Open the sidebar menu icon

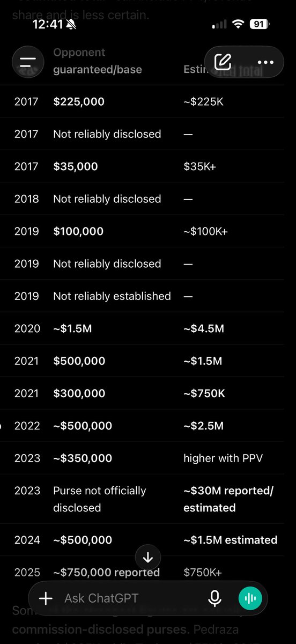[x=28, y=61]
